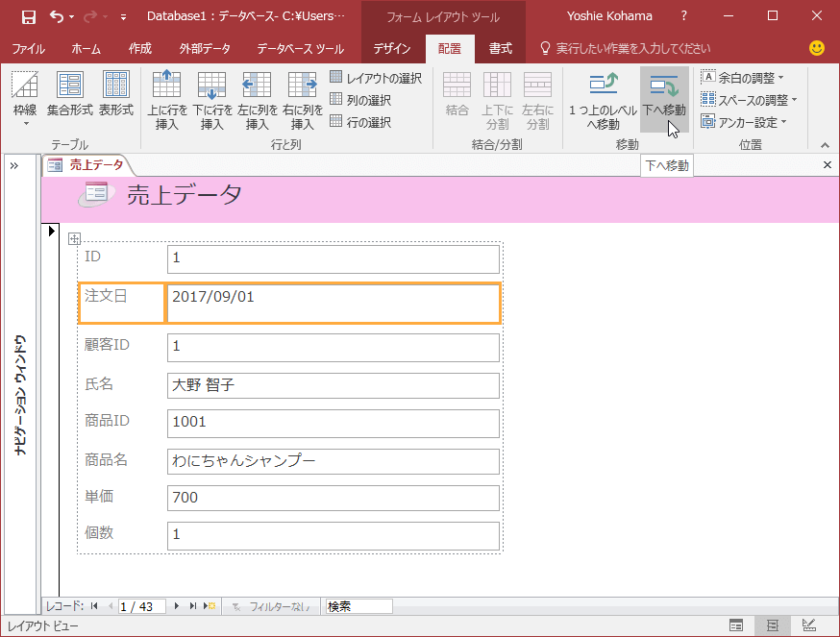Switch to Layout View status icon
Viewport: 840px width, 637px height.
coord(772,625)
